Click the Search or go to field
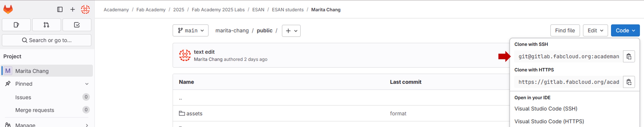 coord(47,40)
